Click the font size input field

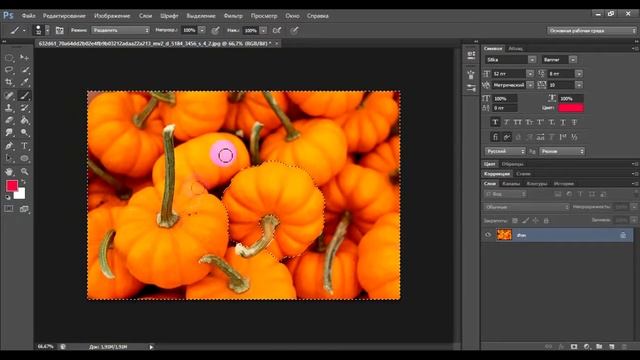click(509, 73)
